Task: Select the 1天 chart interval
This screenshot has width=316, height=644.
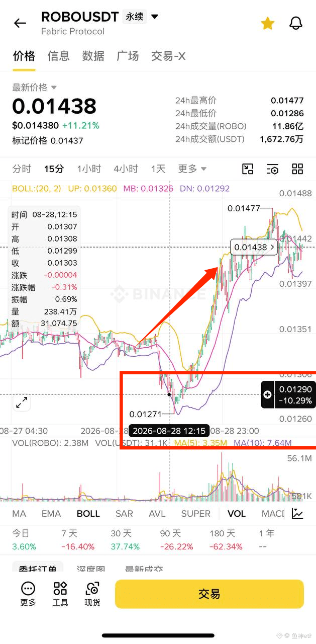Action: 158,169
